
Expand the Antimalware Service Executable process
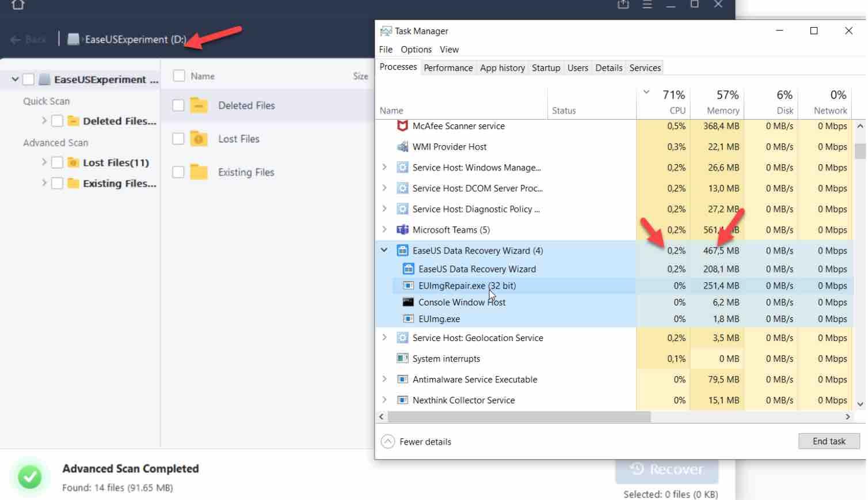tap(384, 379)
